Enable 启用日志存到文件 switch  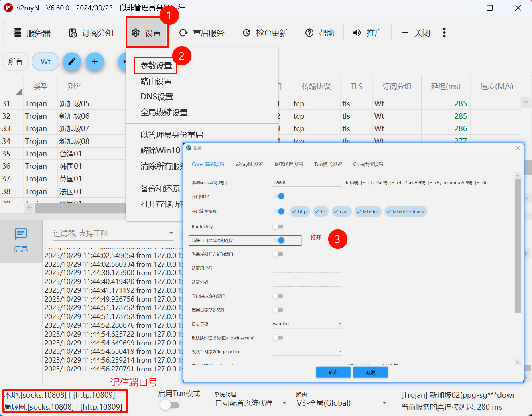tap(278, 310)
